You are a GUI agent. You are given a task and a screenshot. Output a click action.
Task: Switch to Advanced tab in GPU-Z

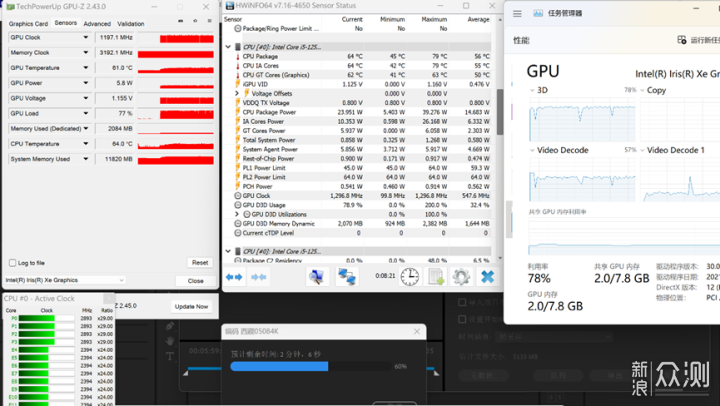(x=97, y=23)
